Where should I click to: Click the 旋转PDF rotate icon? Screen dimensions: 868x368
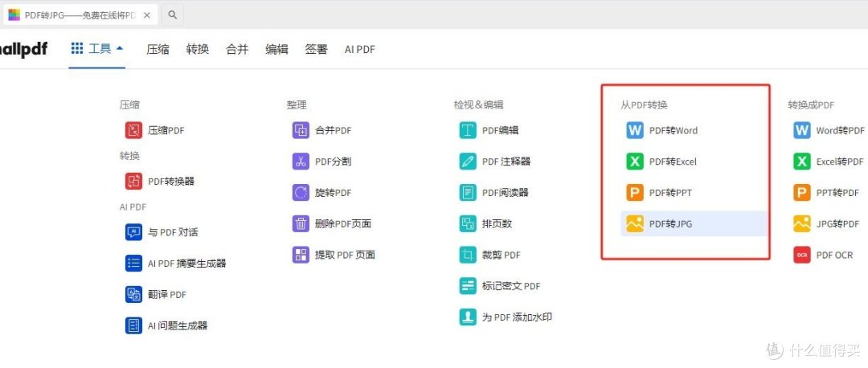pyautogui.click(x=301, y=193)
